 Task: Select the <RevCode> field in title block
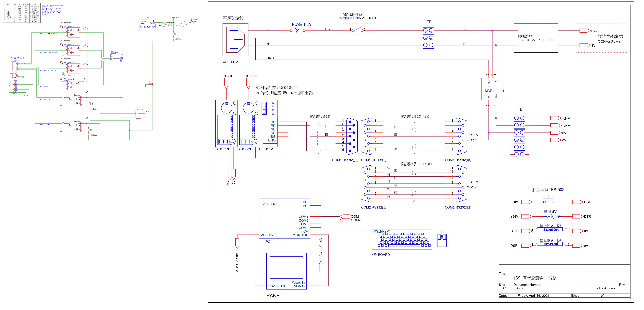tap(606, 288)
